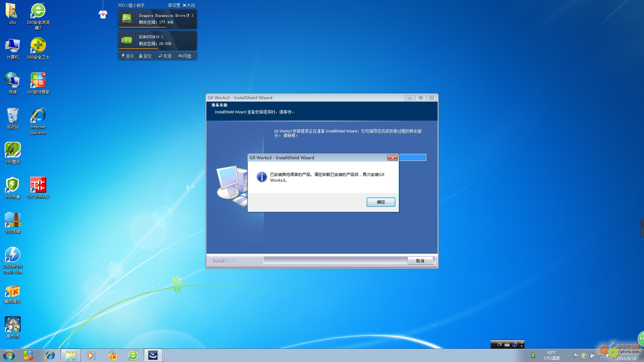Open the zbs folder on desktop
The width and height of the screenshot is (644, 362).
12,13
